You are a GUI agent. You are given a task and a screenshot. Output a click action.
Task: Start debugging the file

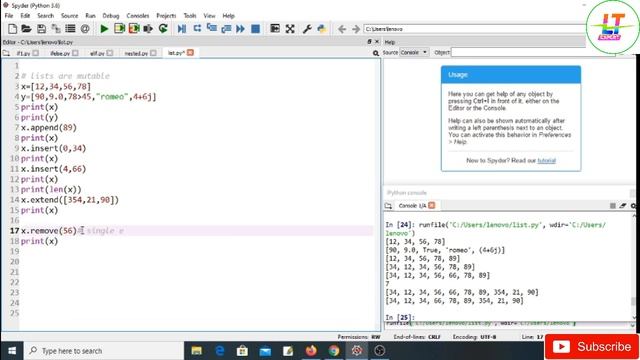click(182, 29)
